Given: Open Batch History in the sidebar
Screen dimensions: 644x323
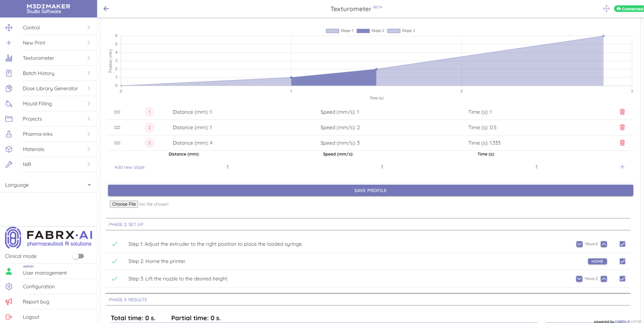Looking at the screenshot, I should coord(39,73).
